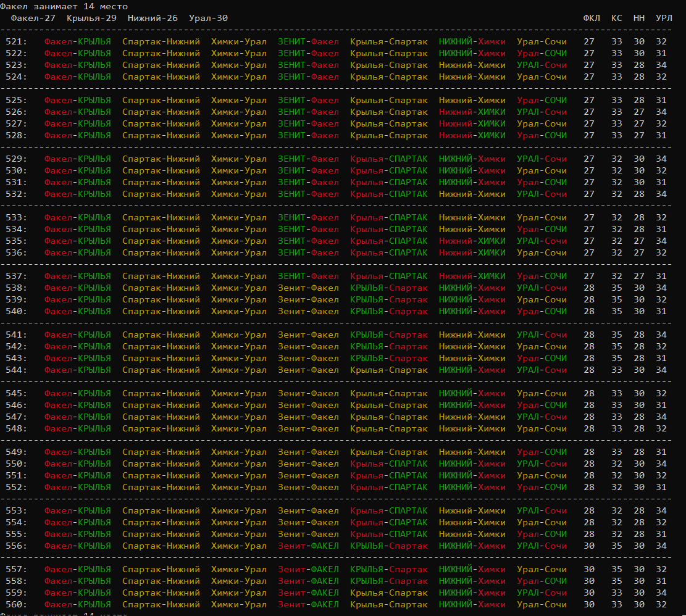
Task: Click 'Урал-СОЧИ' in row 546
Action: coord(542,406)
